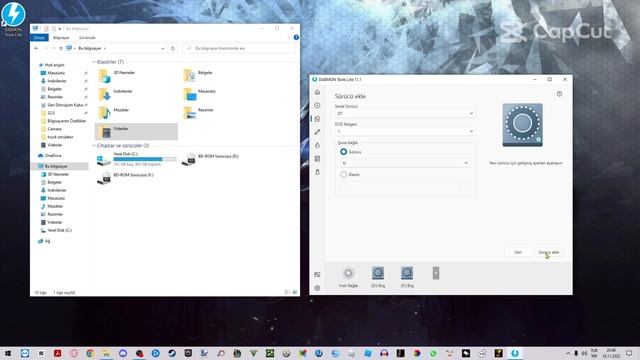Click the Sürücü ekle button
The width and height of the screenshot is (640, 360).
pos(548,252)
